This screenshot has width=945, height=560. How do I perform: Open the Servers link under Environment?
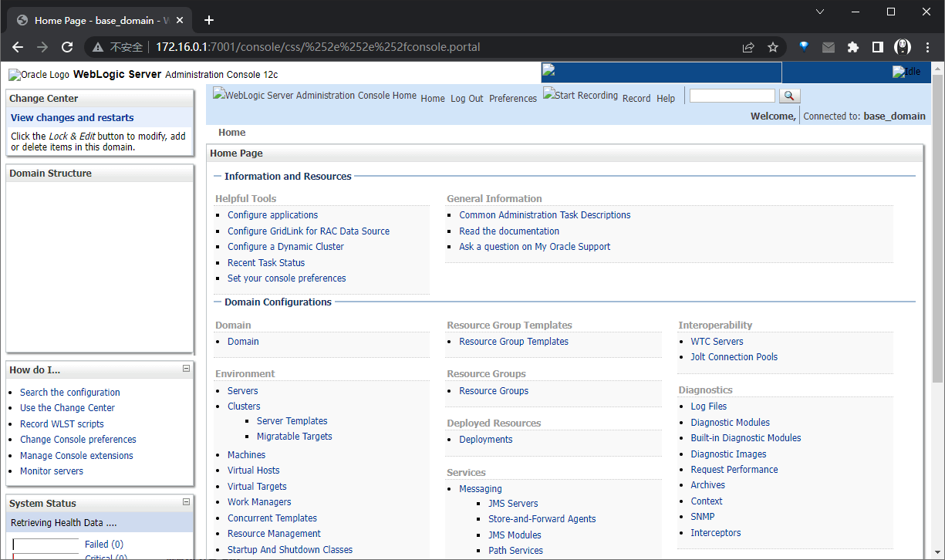[x=243, y=391]
